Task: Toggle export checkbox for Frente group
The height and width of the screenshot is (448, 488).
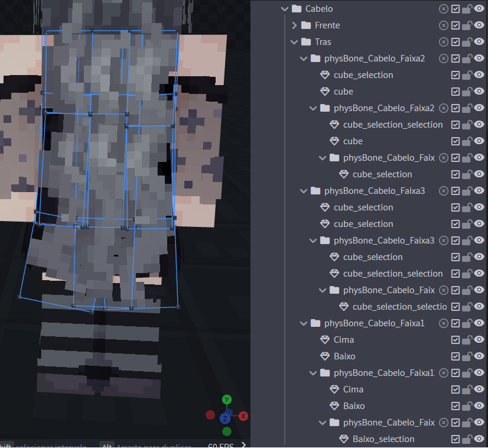Action: [x=456, y=25]
